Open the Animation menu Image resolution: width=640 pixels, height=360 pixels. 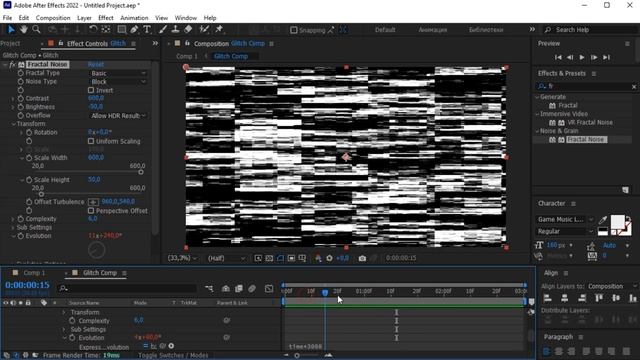134,18
